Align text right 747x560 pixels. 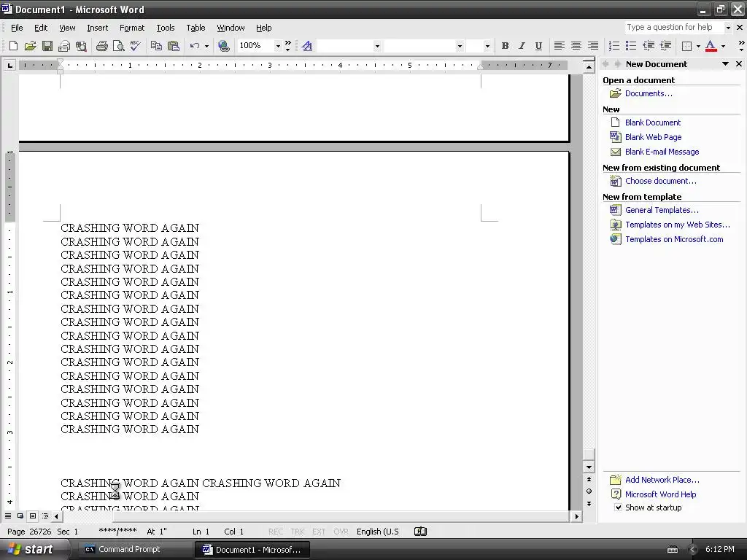click(x=592, y=46)
